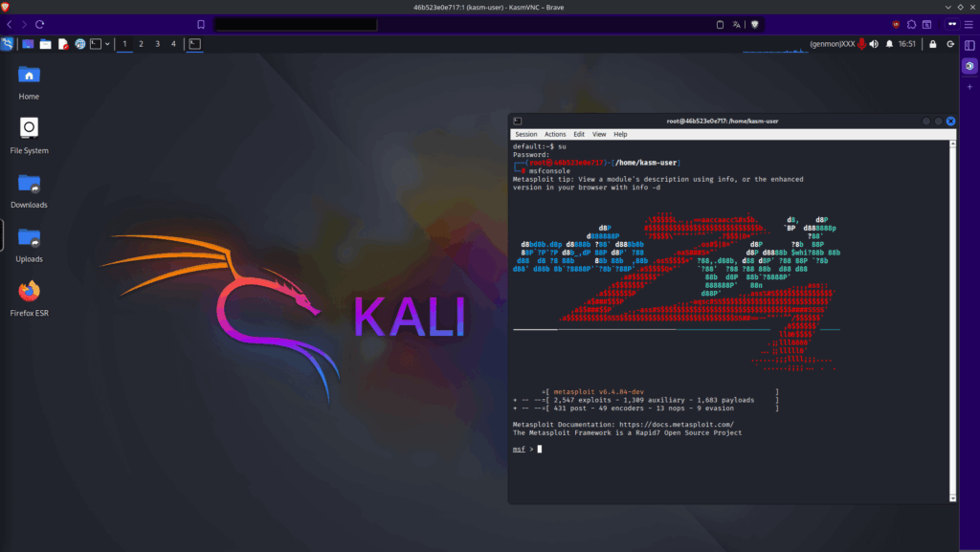Click the red microphone icon in the system tray
Image resolution: width=980 pixels, height=552 pixels.
coord(861,43)
